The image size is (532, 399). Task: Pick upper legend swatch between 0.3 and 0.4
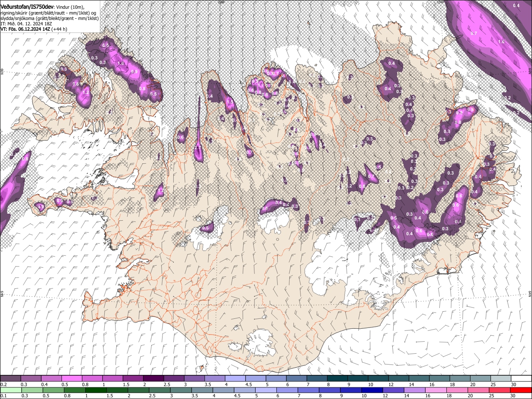tap(31, 379)
